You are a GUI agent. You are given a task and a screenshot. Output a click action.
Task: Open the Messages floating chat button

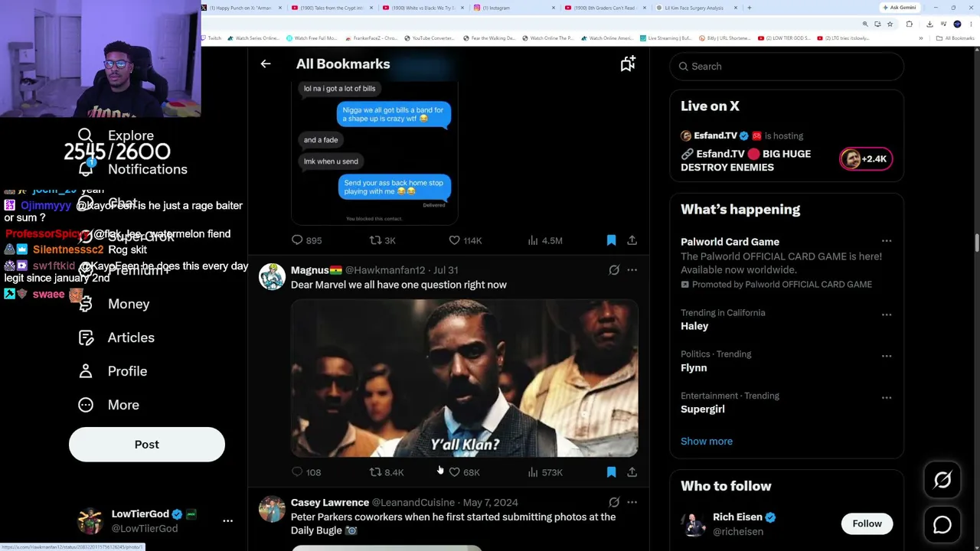click(942, 525)
